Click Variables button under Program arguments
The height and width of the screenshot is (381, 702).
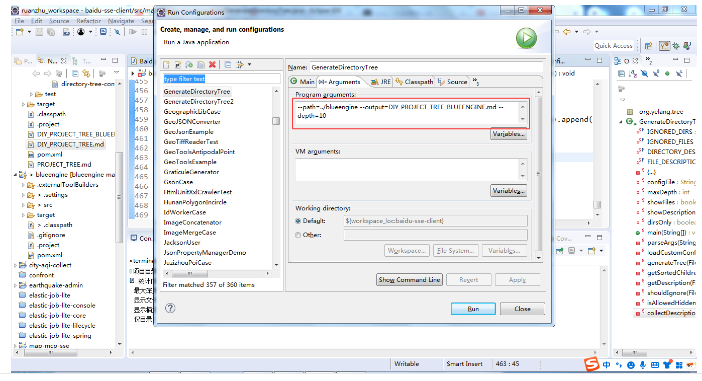pos(509,134)
